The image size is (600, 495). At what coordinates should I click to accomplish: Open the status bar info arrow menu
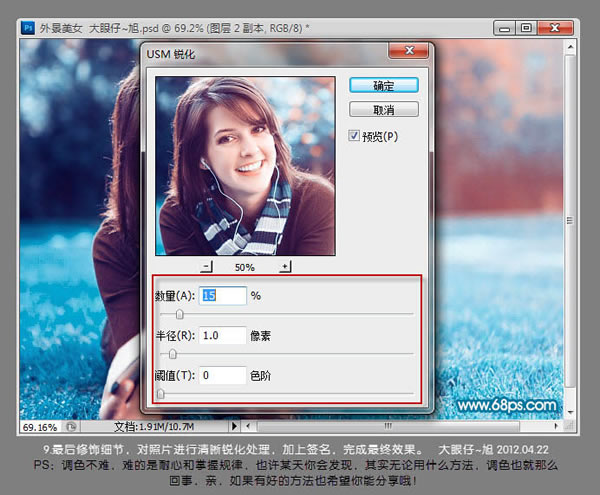click(x=234, y=426)
